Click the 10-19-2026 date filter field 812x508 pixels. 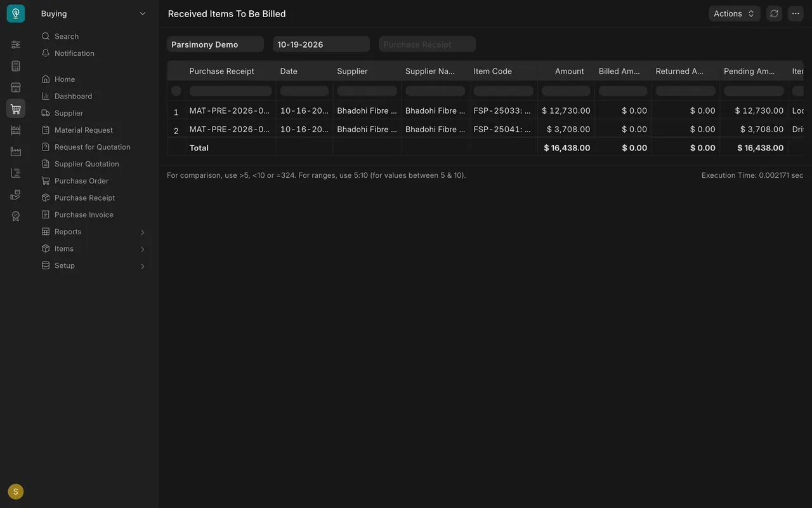321,44
